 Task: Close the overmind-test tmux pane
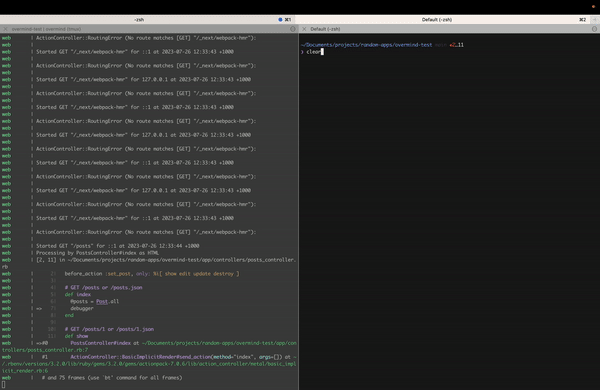point(5,29)
